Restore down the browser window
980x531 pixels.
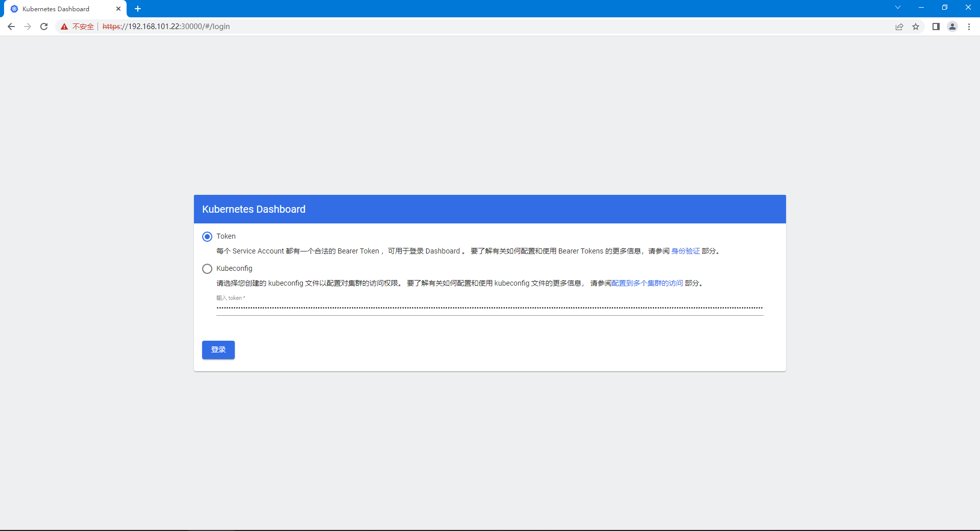coord(945,8)
